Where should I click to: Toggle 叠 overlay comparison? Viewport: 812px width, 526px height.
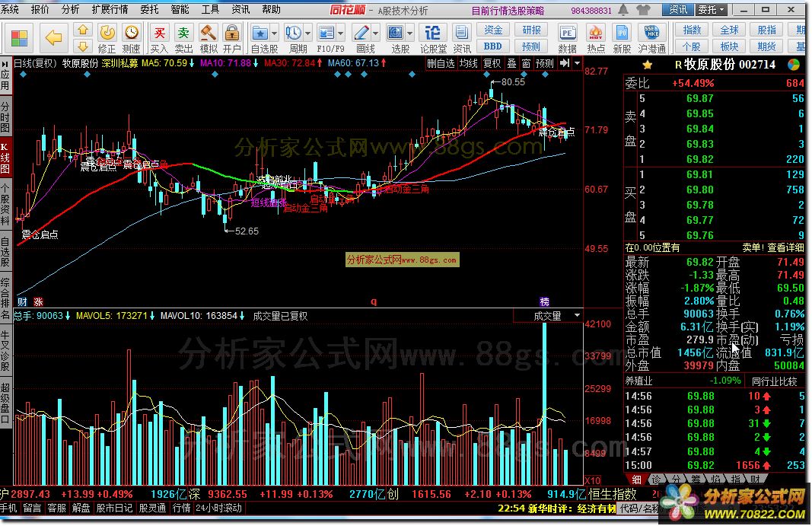[x=511, y=63]
